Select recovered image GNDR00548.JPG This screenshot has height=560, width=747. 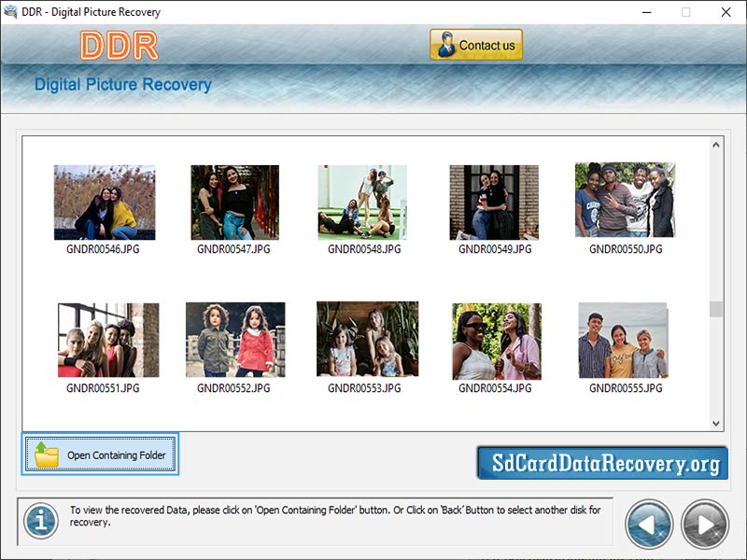[363, 201]
